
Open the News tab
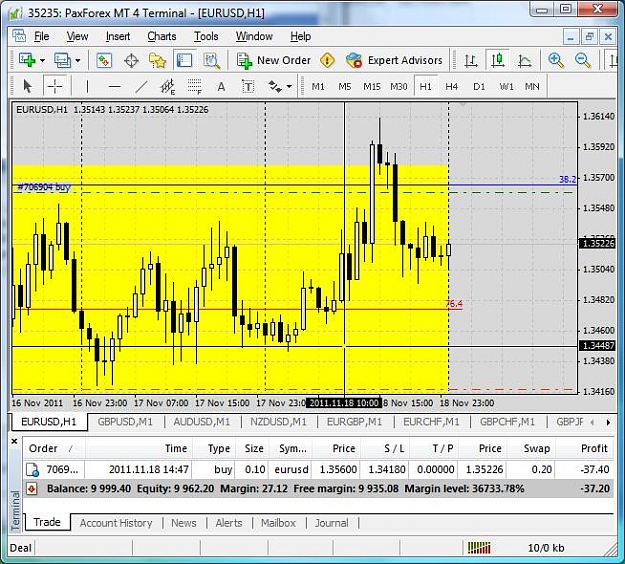(184, 523)
